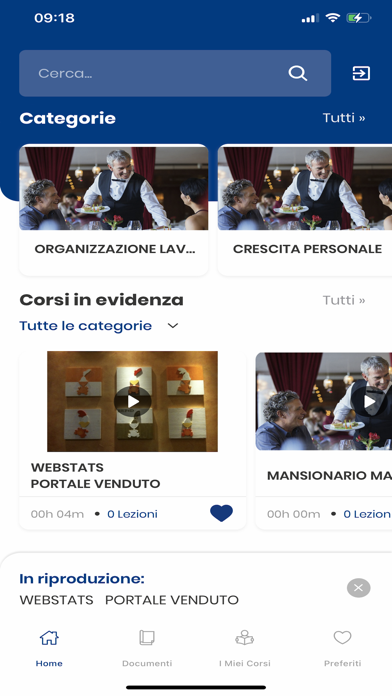Open the Crescita Personale category card

click(305, 210)
